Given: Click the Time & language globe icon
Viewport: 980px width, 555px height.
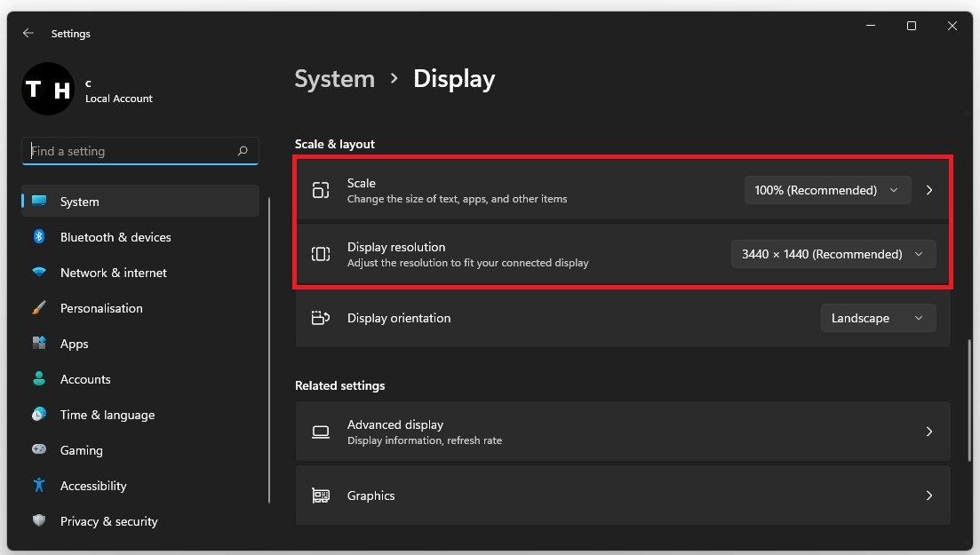Looking at the screenshot, I should coord(39,415).
